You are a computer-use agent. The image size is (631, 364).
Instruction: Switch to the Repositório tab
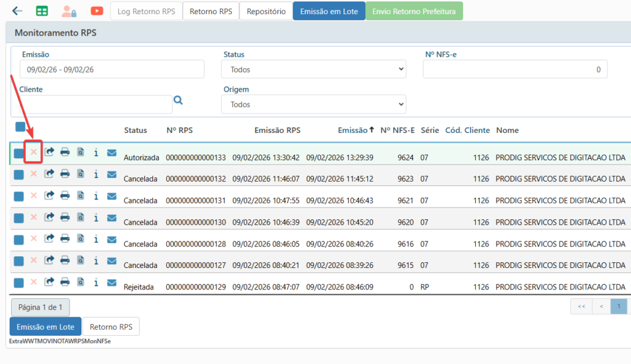point(266,11)
